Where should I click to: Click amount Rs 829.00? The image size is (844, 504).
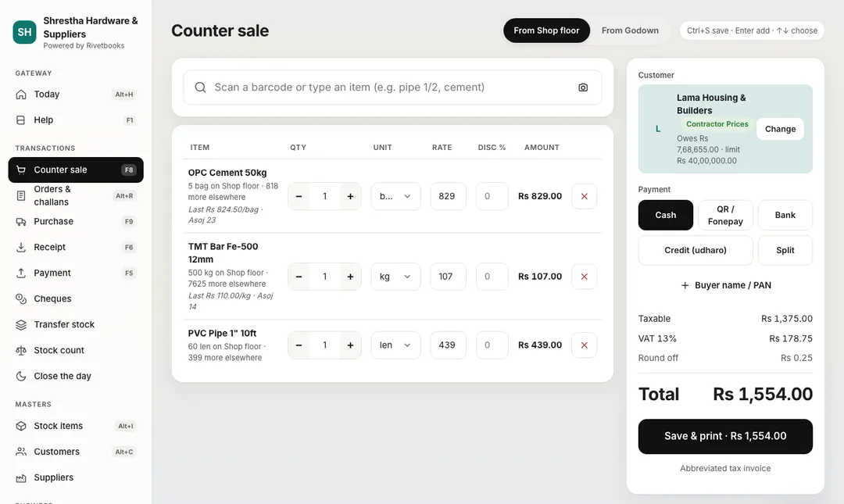[x=540, y=196]
